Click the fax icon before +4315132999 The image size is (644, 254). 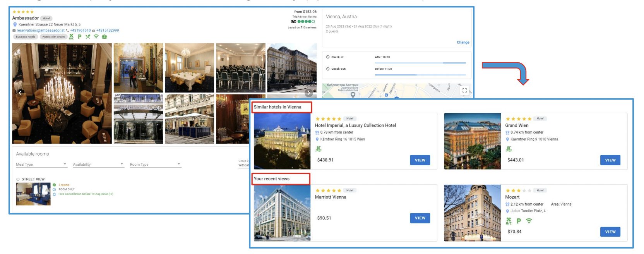point(93,31)
